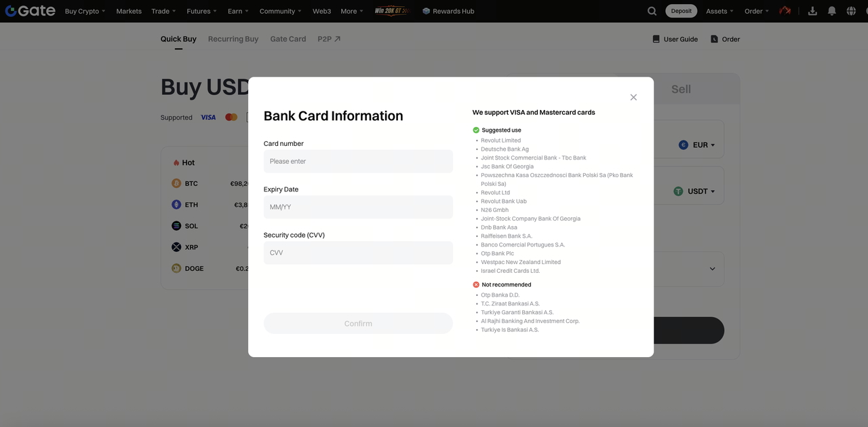Close the Bank Card Information dialog
868x427 pixels.
[633, 97]
